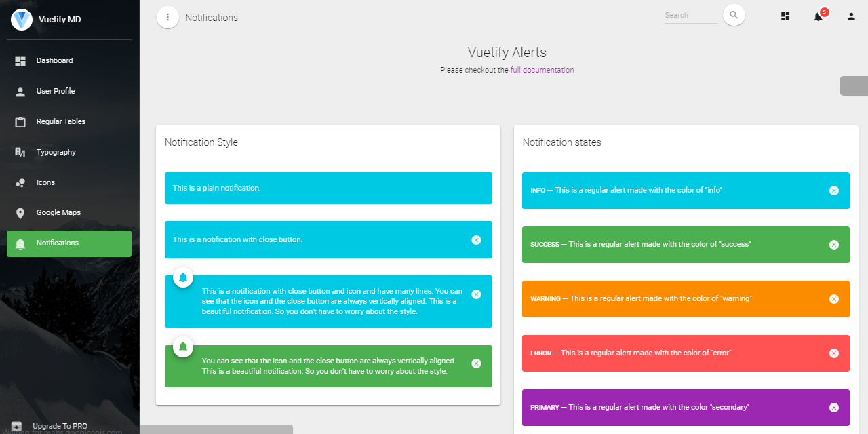Dismiss the INFO alert
The height and width of the screenshot is (434, 868).
pyautogui.click(x=834, y=191)
